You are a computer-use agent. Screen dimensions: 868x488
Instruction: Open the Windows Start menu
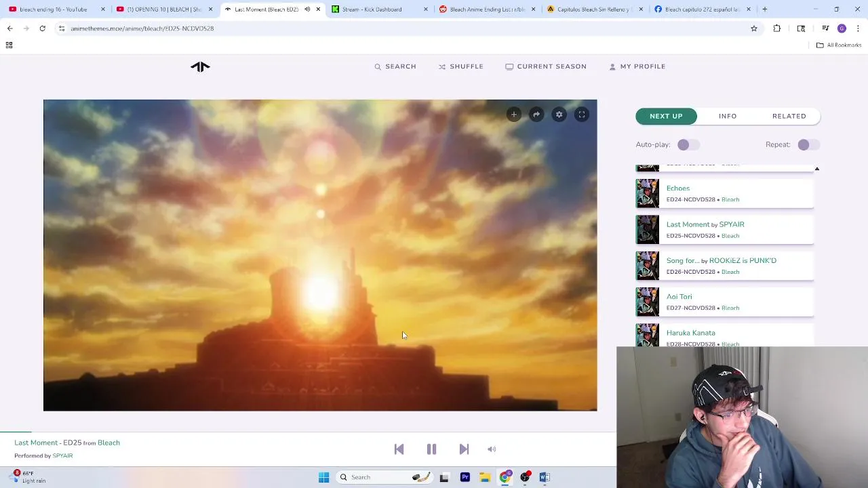(323, 477)
